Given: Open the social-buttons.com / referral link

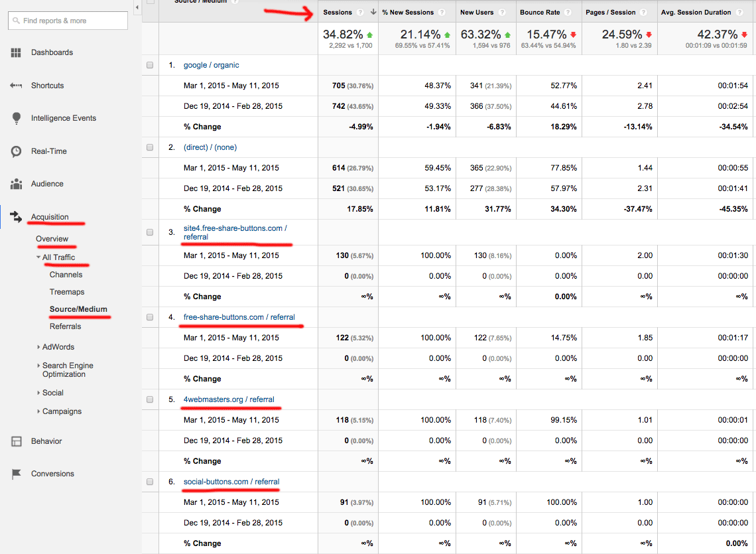Looking at the screenshot, I should [x=231, y=482].
